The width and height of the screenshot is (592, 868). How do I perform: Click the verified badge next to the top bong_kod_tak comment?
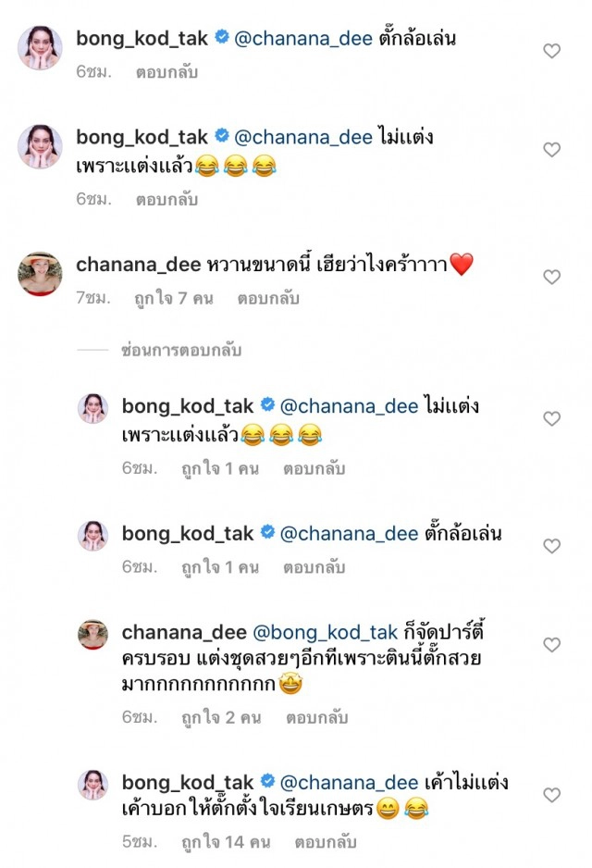point(221,38)
